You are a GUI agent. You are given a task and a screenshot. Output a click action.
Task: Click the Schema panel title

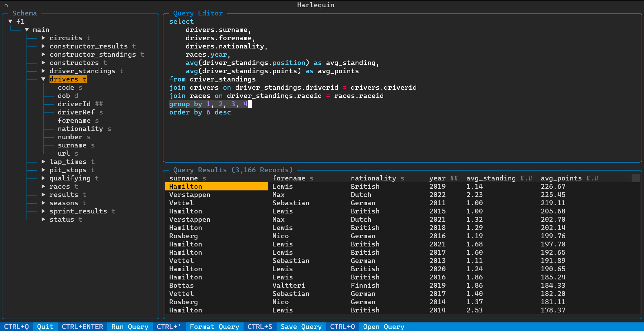[25, 13]
